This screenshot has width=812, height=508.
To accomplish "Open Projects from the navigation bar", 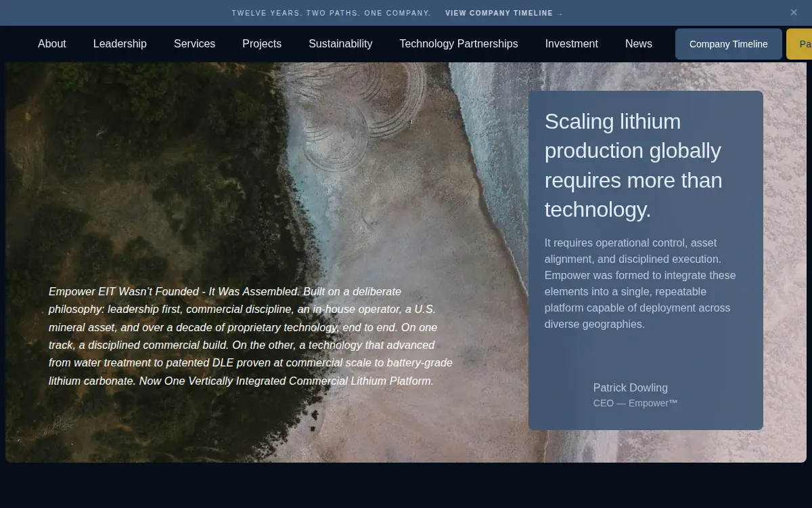I will [x=262, y=43].
